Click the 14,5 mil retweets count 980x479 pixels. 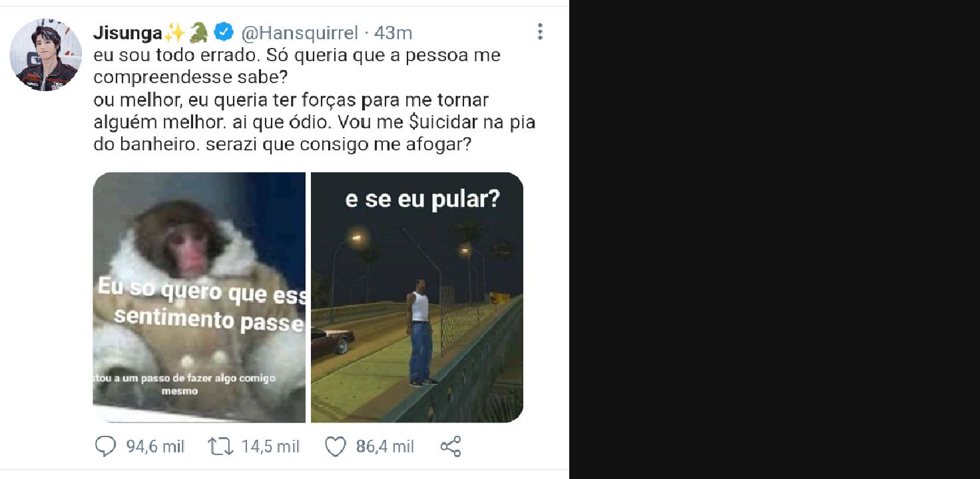pyautogui.click(x=270, y=446)
